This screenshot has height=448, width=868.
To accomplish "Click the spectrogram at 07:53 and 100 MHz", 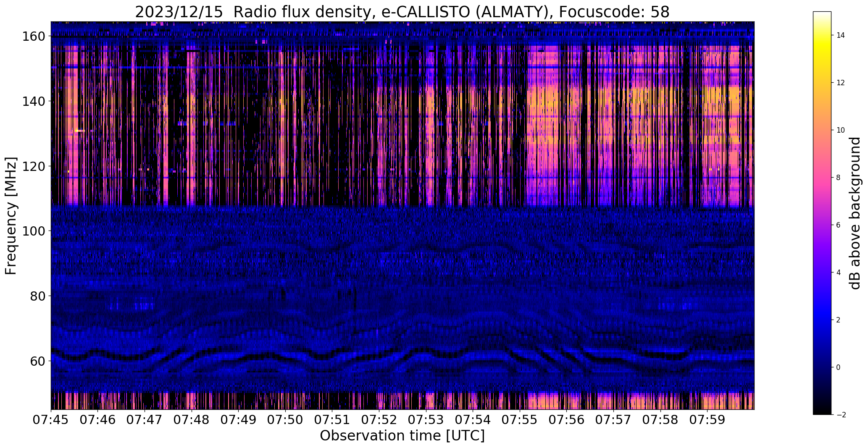I will pyautogui.click(x=426, y=231).
